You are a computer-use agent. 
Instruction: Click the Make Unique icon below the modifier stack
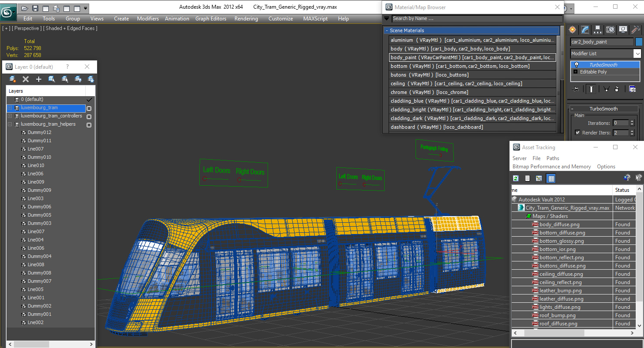click(606, 89)
